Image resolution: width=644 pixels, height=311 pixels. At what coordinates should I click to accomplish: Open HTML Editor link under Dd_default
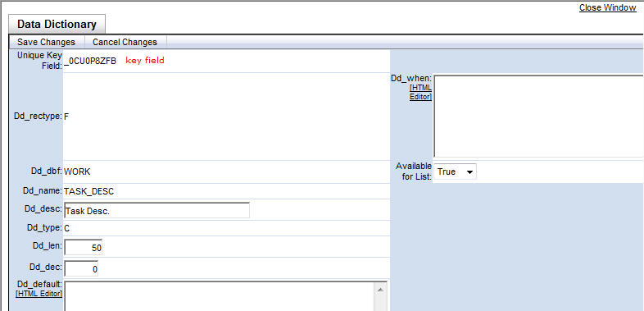click(39, 293)
